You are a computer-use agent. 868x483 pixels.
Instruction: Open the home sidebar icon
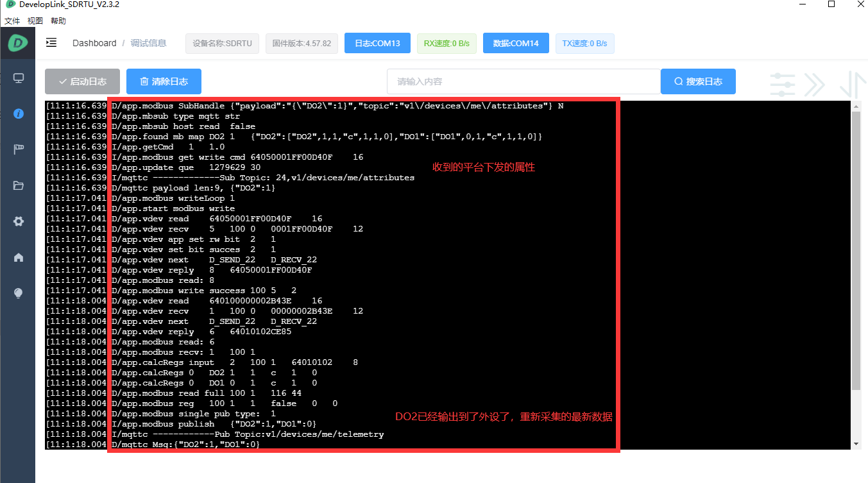(19, 257)
